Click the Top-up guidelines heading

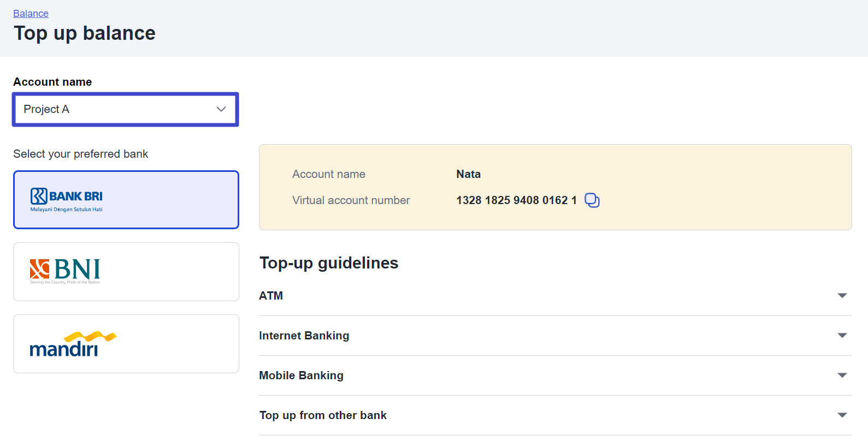tap(329, 263)
